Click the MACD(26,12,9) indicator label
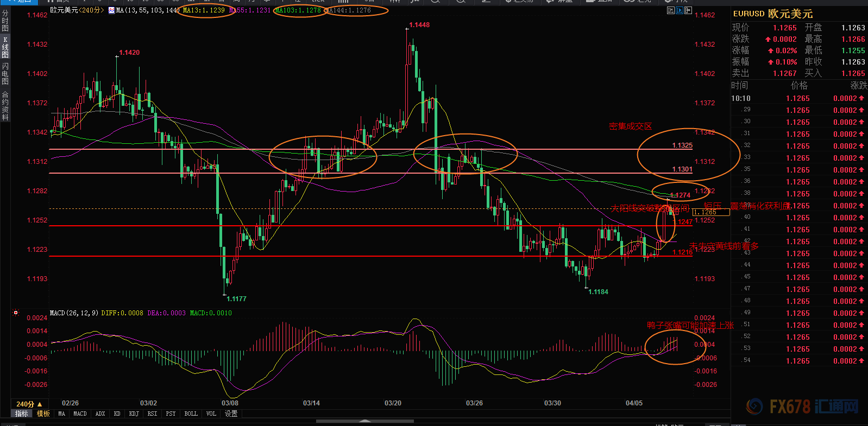This screenshot has height=426, width=868. [x=74, y=313]
